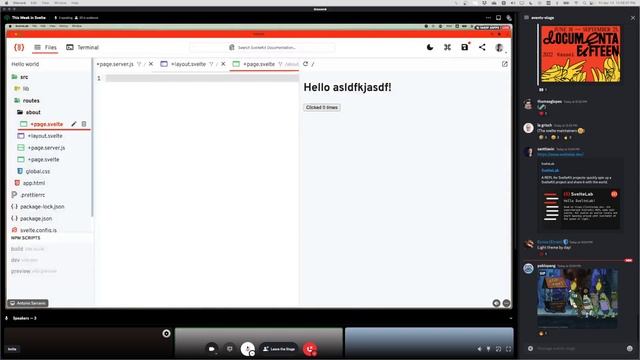Toggle Discord screen share button
This screenshot has height=360, width=640.
[229, 349]
